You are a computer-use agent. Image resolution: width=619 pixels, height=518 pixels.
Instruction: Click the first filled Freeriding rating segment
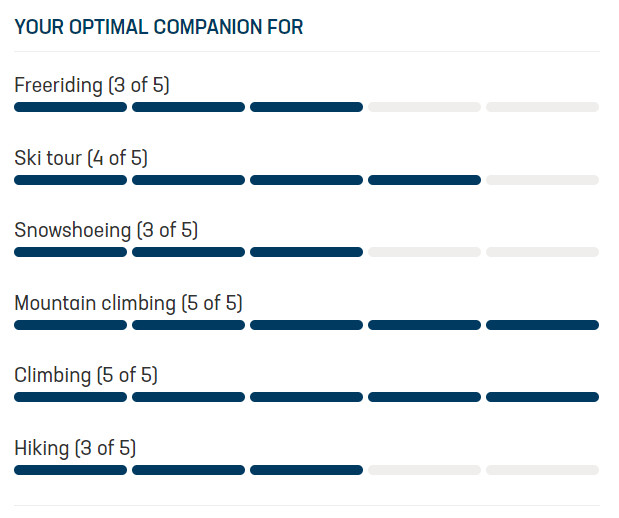tap(71, 107)
